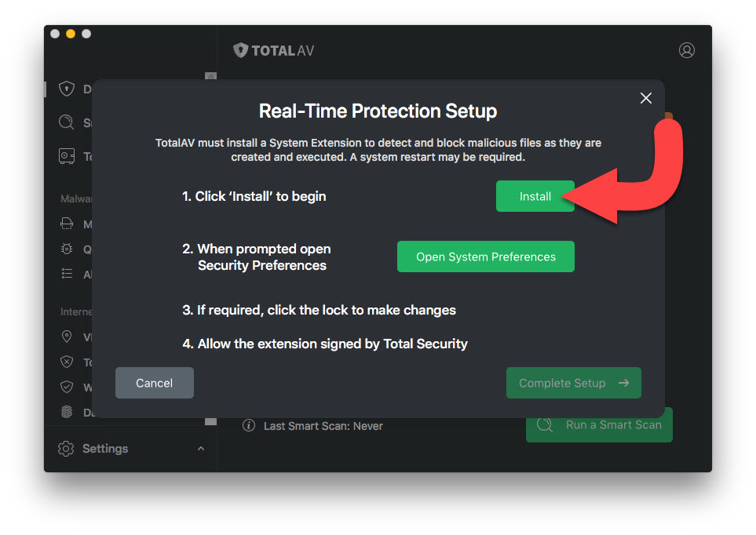The image size is (756, 535).
Task: Expand the Settings chevron arrow
Action: (x=200, y=449)
